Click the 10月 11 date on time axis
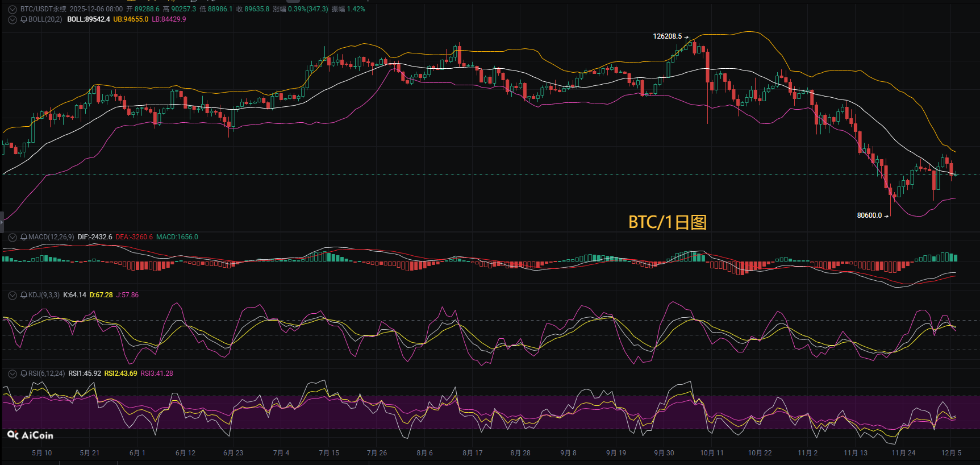 pyautogui.click(x=711, y=453)
